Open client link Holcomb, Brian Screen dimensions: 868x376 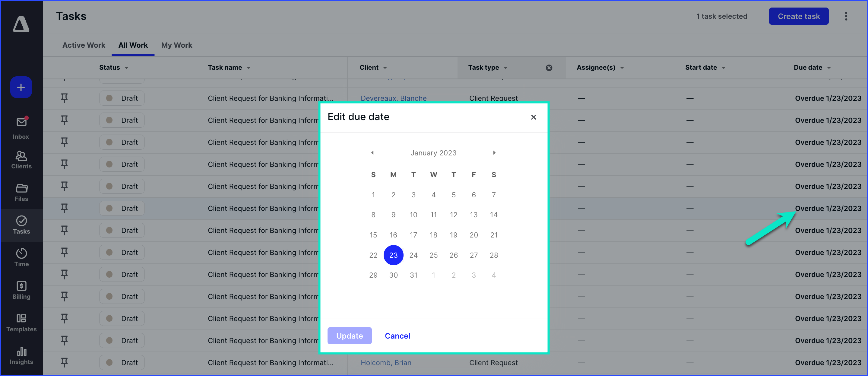tap(386, 362)
